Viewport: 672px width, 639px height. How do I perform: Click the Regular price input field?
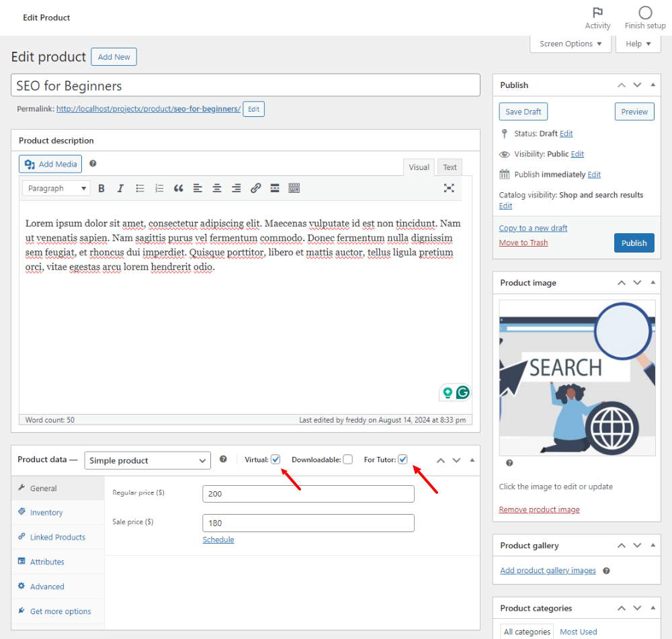point(308,494)
